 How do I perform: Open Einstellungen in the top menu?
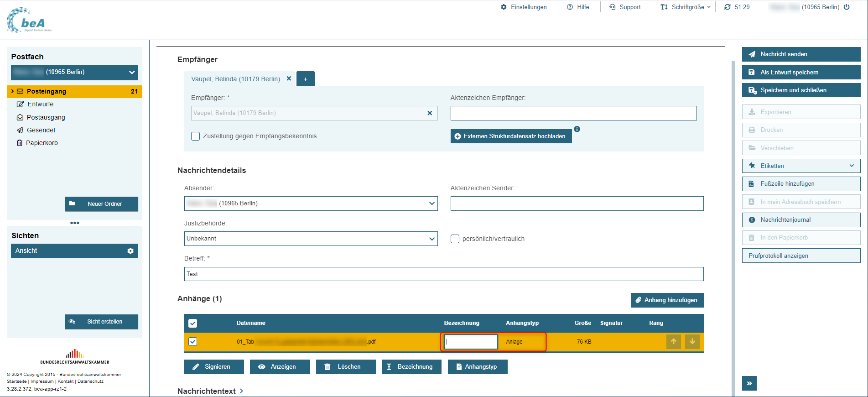coord(524,7)
